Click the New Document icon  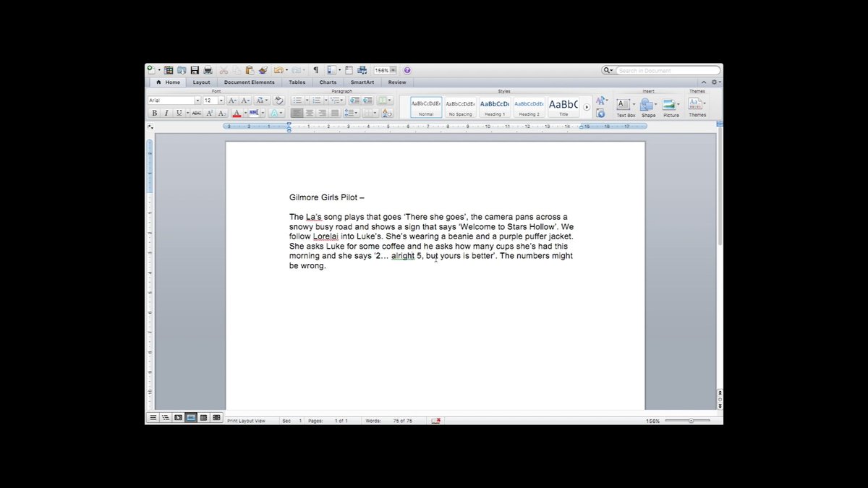point(151,70)
